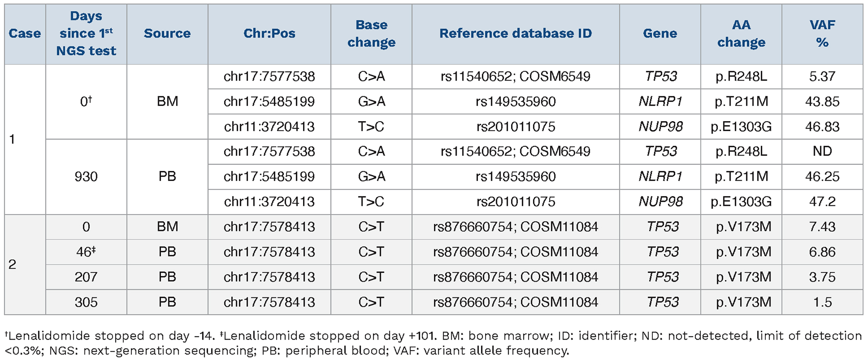
Task: Click the Case column header
Action: tap(25, 34)
